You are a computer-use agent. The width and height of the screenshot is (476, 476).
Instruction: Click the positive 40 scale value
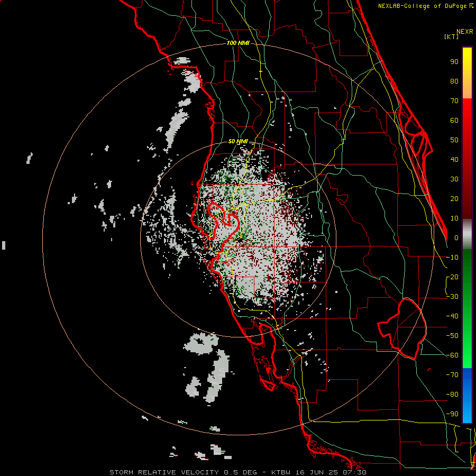click(454, 160)
